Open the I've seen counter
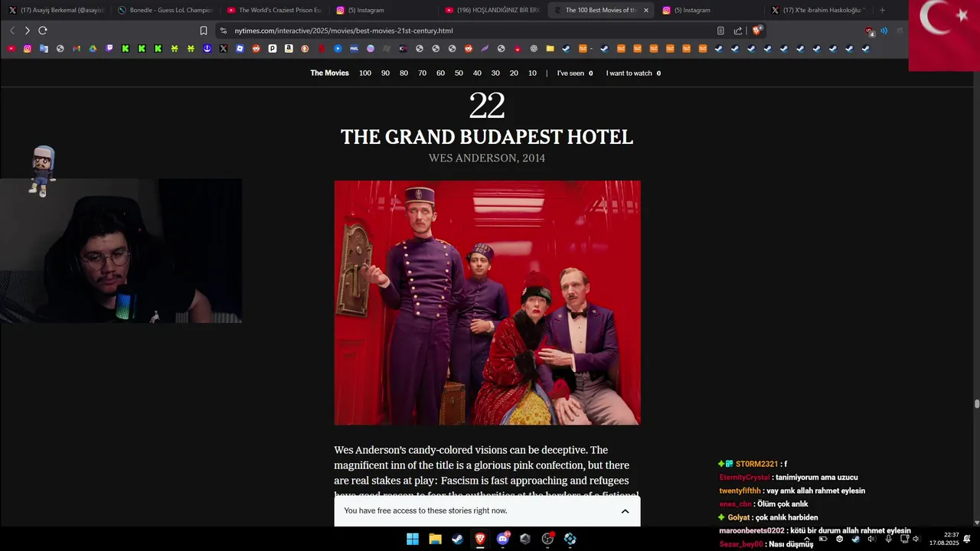Image resolution: width=980 pixels, height=551 pixels. 575,73
